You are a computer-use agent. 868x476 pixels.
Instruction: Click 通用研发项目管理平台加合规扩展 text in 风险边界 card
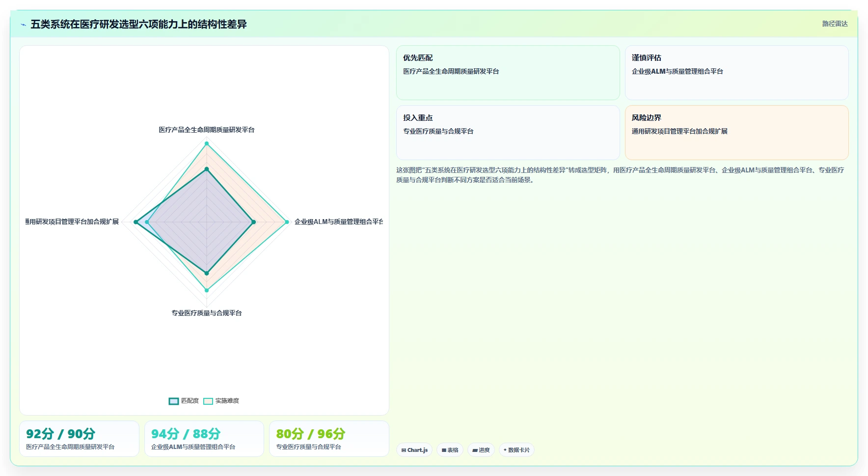pos(679,131)
